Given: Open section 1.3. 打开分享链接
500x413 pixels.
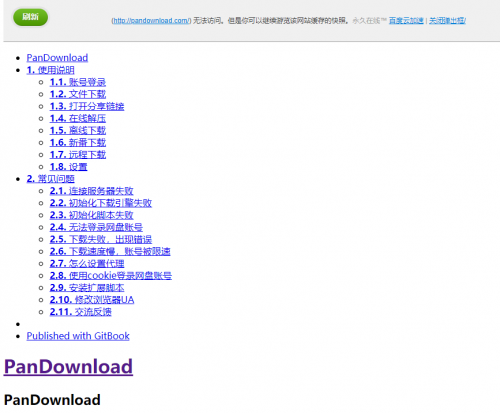Looking at the screenshot, I should pyautogui.click(x=87, y=106).
